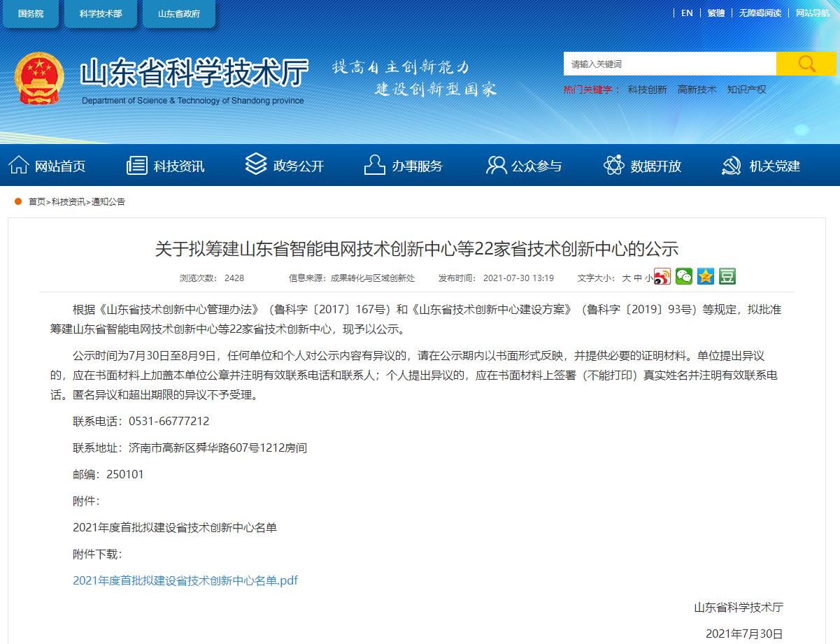Open 办事服务 services menu
Viewport: 840px width, 644px height.
click(x=404, y=166)
